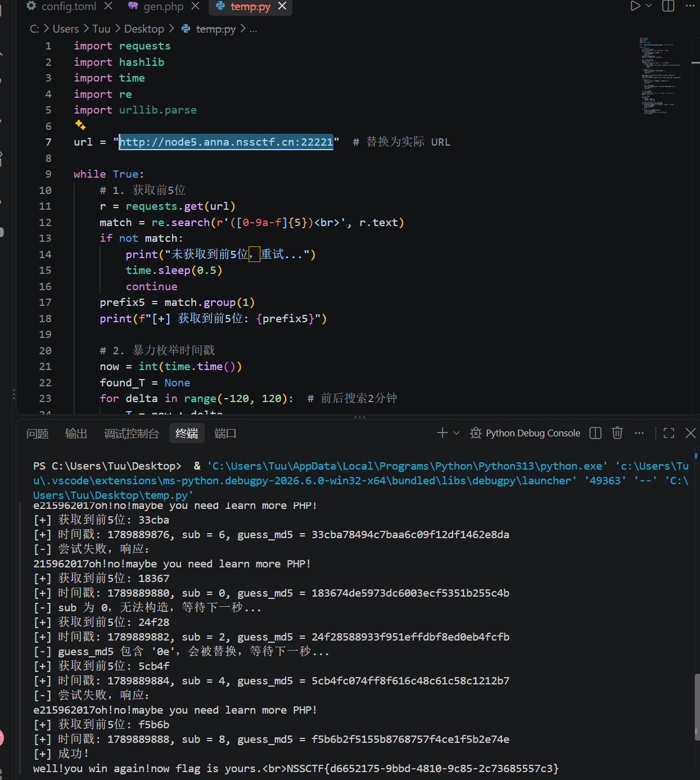
Task: Click the python.exe path link in the terminal
Action: [x=408, y=466]
